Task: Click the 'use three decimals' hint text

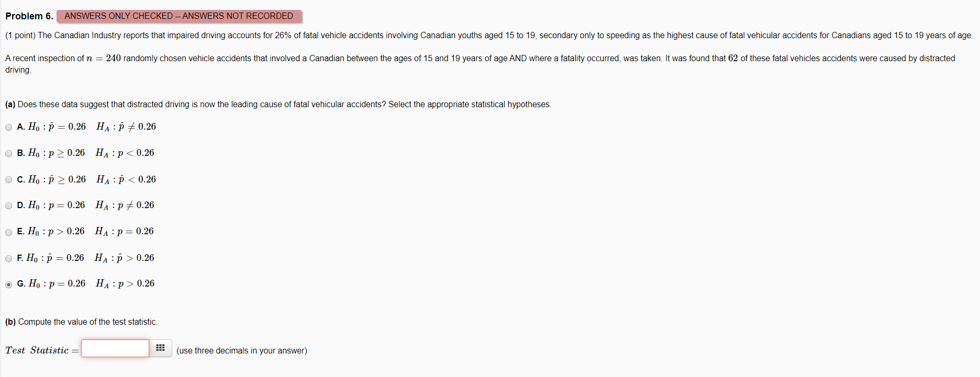Action: pos(242,350)
